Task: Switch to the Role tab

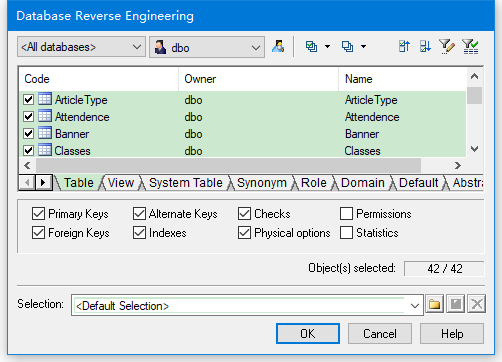Action: pos(314,183)
